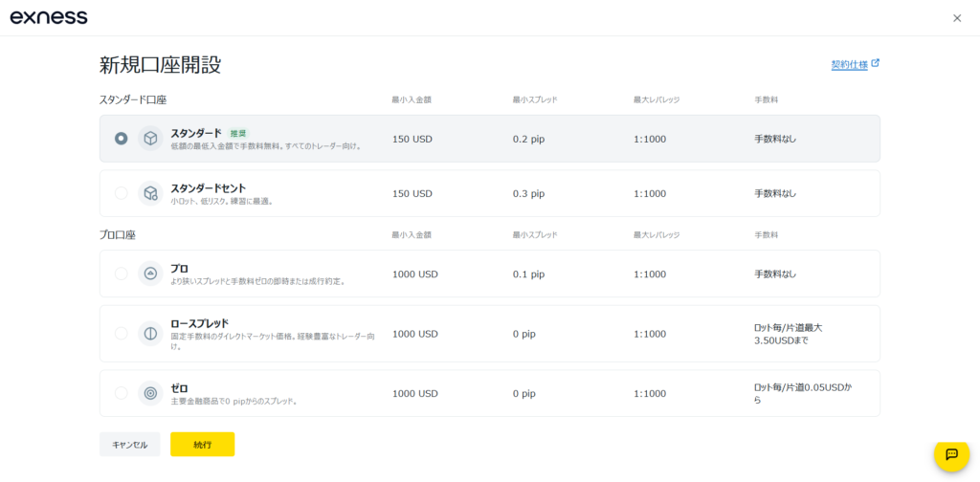This screenshot has width=980, height=482.
Task: Click the 新規口座開設 heading
Action: tap(160, 65)
